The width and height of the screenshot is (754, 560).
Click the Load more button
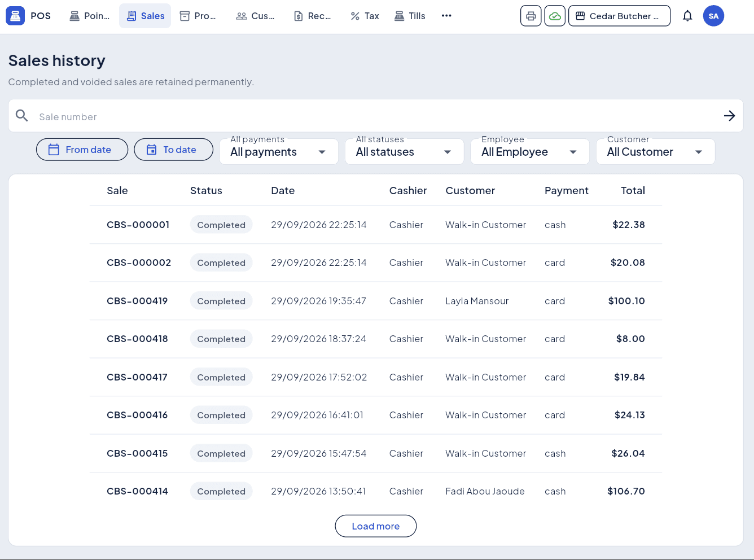[x=376, y=526]
